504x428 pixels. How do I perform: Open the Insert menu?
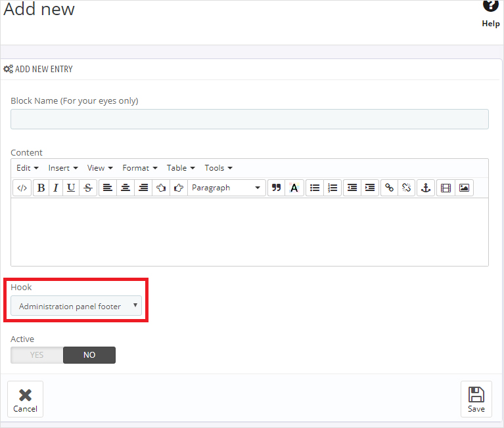pyautogui.click(x=63, y=168)
